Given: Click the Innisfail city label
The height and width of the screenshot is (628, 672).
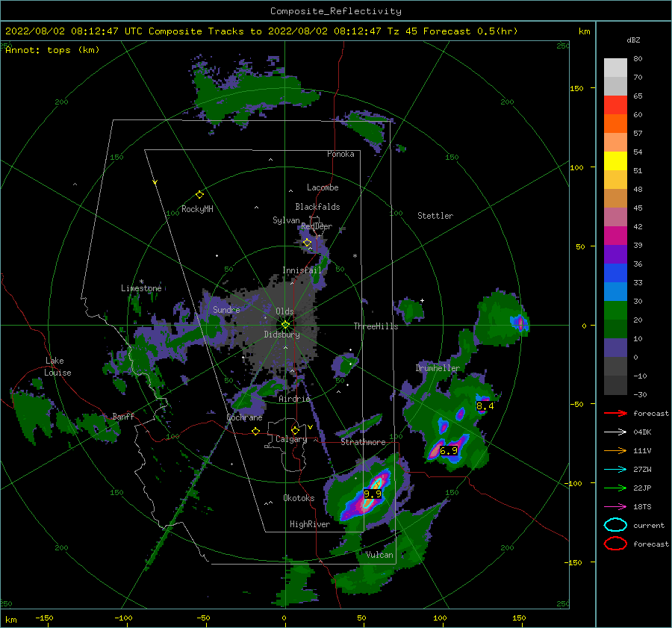Looking at the screenshot, I should (x=302, y=270).
